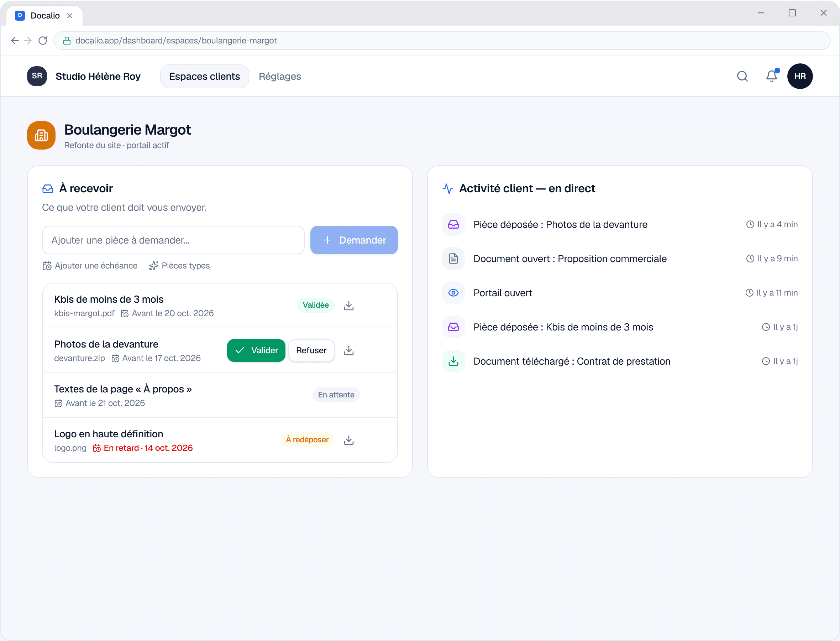Select the Textes de la page « À propos » row

tap(220, 395)
